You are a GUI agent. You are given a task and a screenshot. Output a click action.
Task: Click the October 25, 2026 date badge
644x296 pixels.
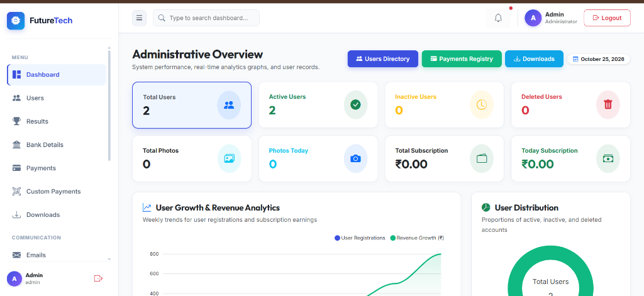click(599, 59)
